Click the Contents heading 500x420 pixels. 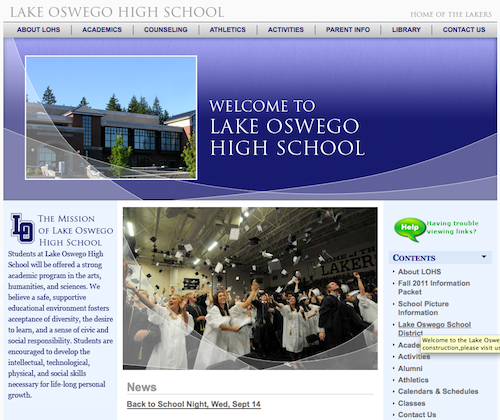coord(414,258)
